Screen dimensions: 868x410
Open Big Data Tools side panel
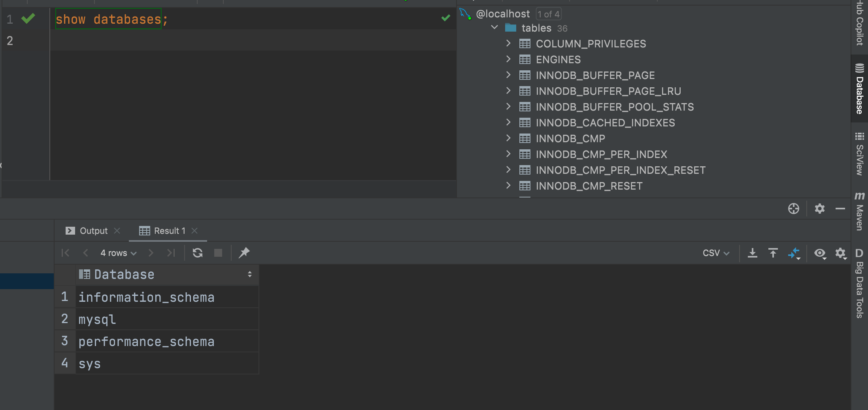point(859,283)
